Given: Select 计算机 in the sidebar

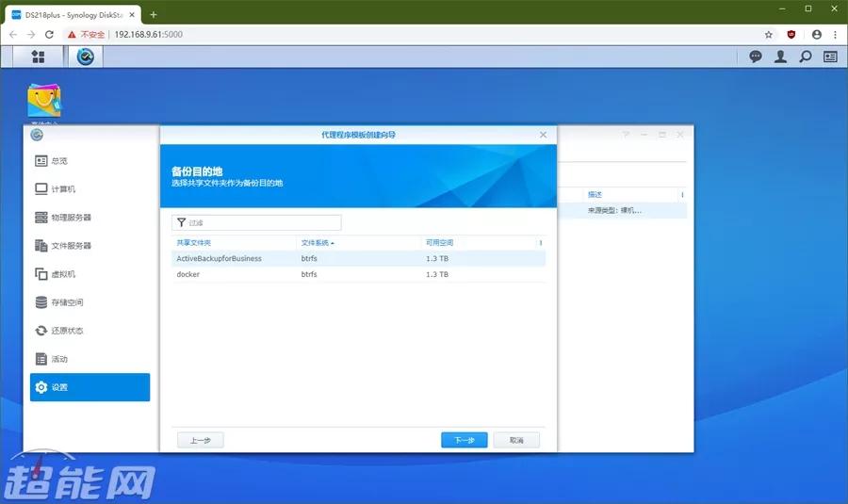Looking at the screenshot, I should click(x=90, y=188).
